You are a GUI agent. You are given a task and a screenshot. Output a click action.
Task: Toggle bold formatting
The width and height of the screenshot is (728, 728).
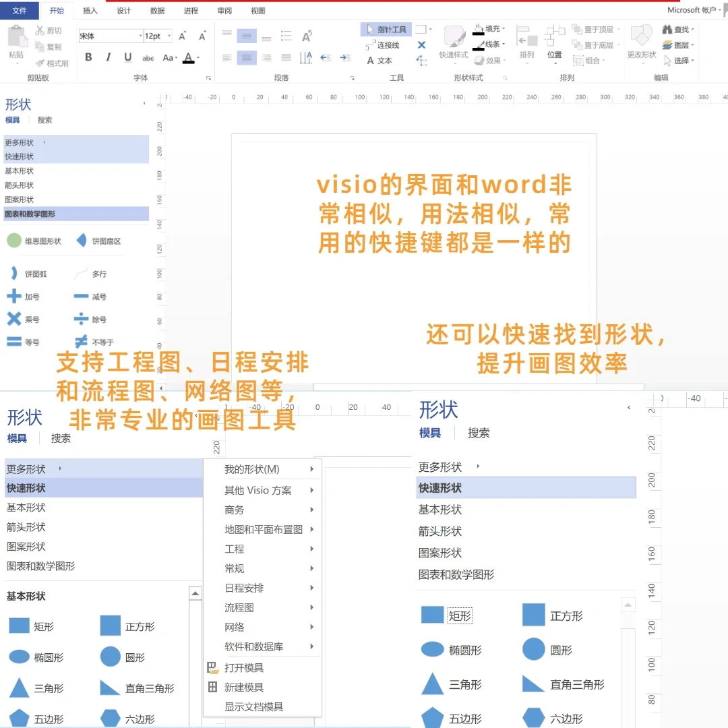(x=88, y=57)
